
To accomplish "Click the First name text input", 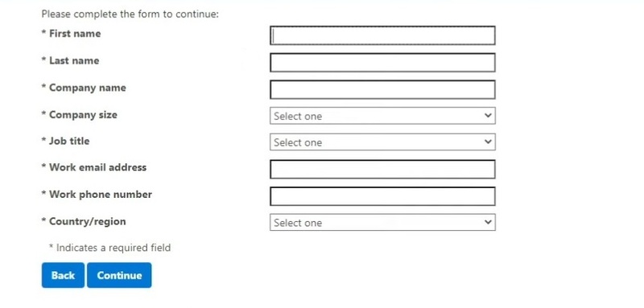I will click(x=382, y=35).
